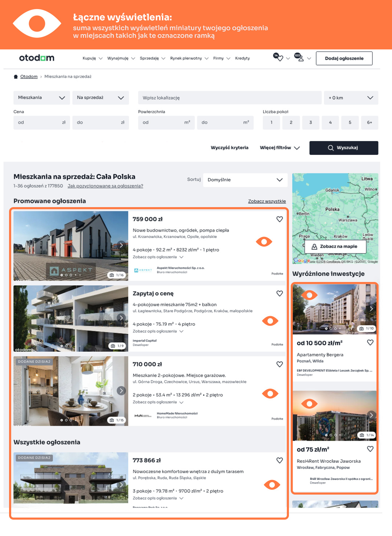Click the home icon in breadcrumb
This screenshot has width=392, height=536.
(x=16, y=77)
